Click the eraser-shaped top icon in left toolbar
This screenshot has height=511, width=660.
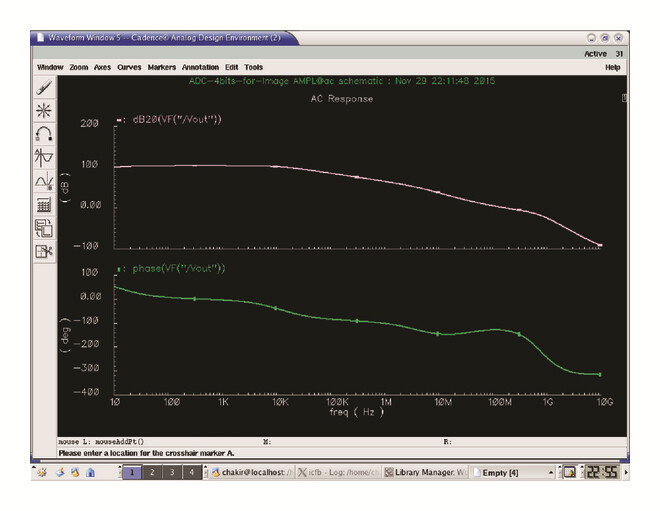44,88
